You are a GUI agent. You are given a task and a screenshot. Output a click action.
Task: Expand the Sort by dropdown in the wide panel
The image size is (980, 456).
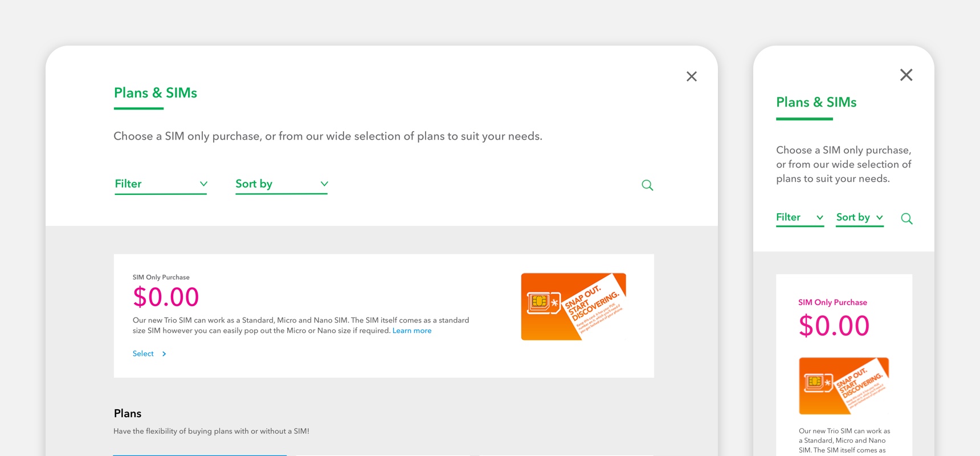pyautogui.click(x=281, y=184)
